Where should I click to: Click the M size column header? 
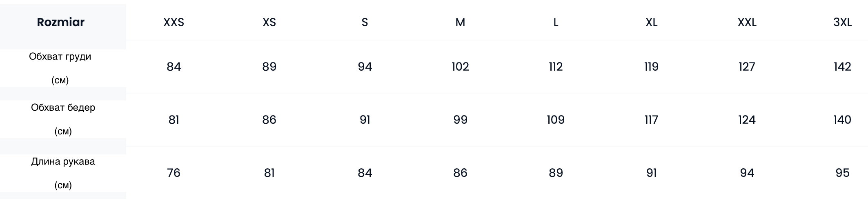pos(460,22)
